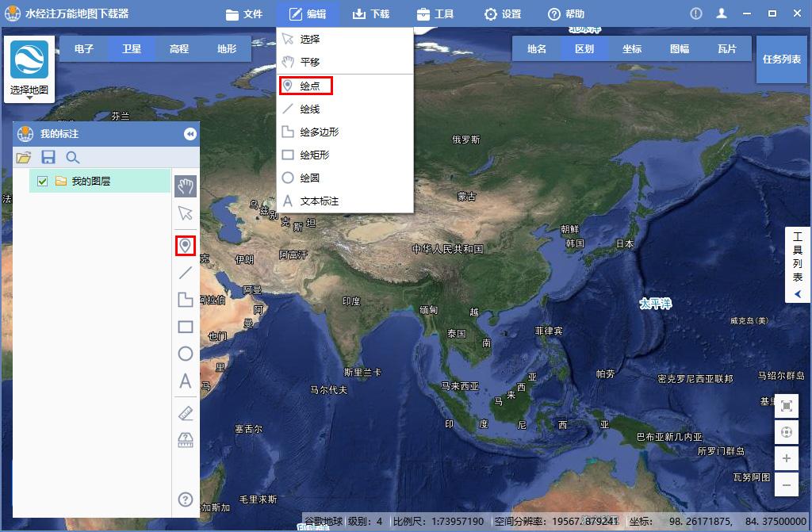Open the 下载 menu
The height and width of the screenshot is (532, 812).
click(371, 14)
